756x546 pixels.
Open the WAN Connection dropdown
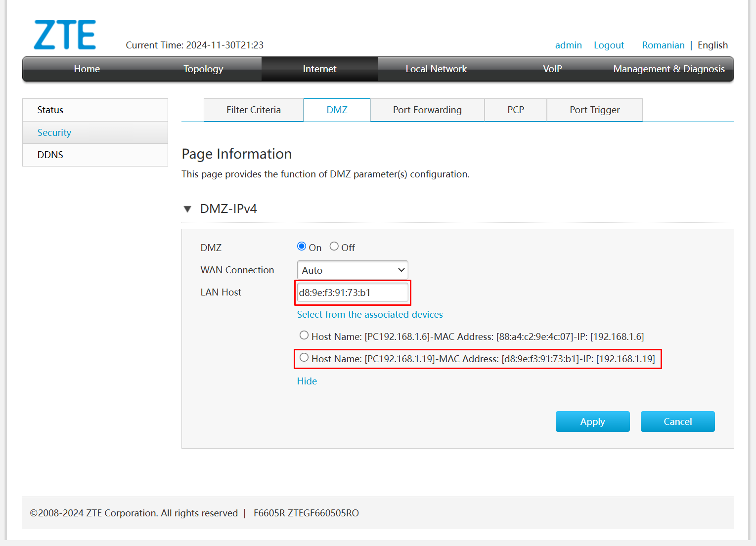coord(352,270)
